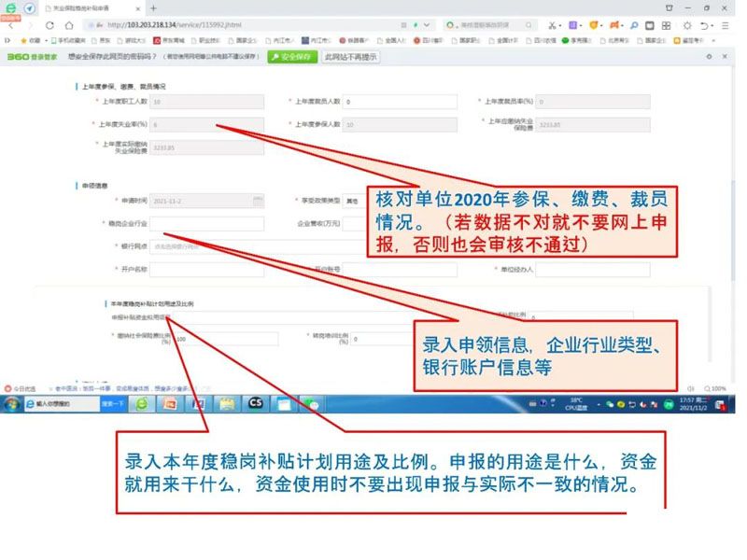Click the browser back arrow

tap(12, 25)
